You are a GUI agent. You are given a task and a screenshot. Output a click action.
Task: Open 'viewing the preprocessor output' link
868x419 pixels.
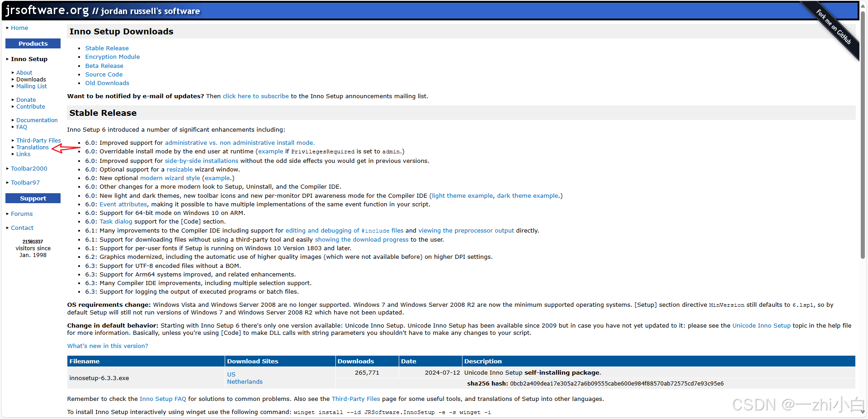(x=466, y=231)
